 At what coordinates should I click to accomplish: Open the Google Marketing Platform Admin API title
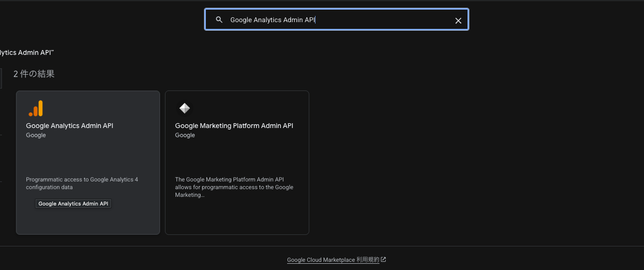coord(234,126)
